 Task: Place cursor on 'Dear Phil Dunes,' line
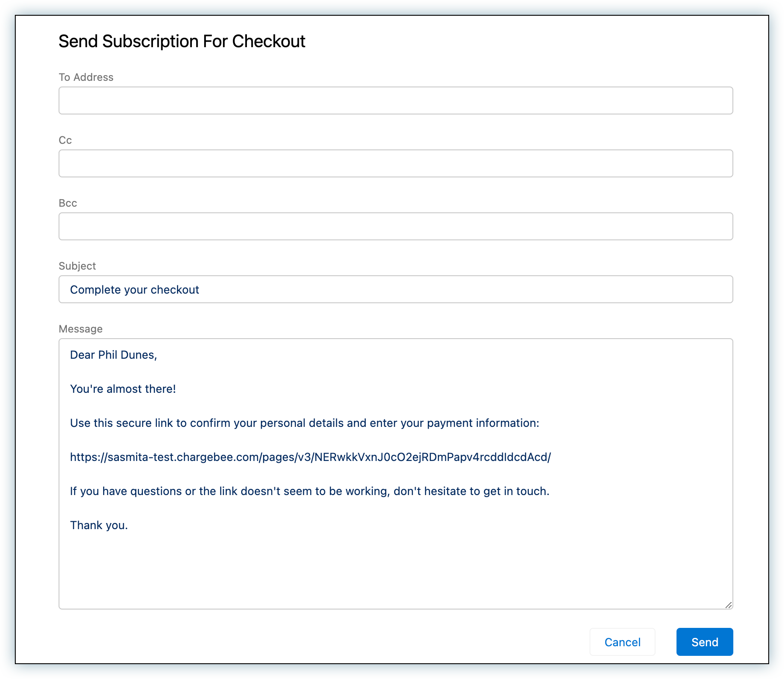point(114,355)
